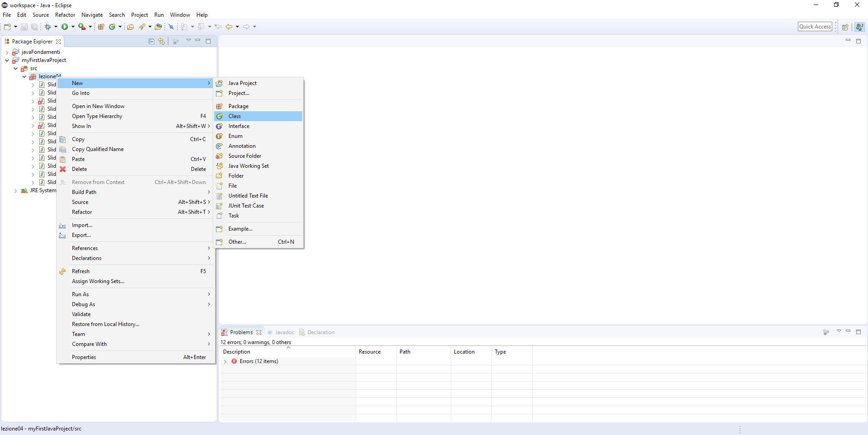Click the New wizard toolbar icon

[7, 27]
